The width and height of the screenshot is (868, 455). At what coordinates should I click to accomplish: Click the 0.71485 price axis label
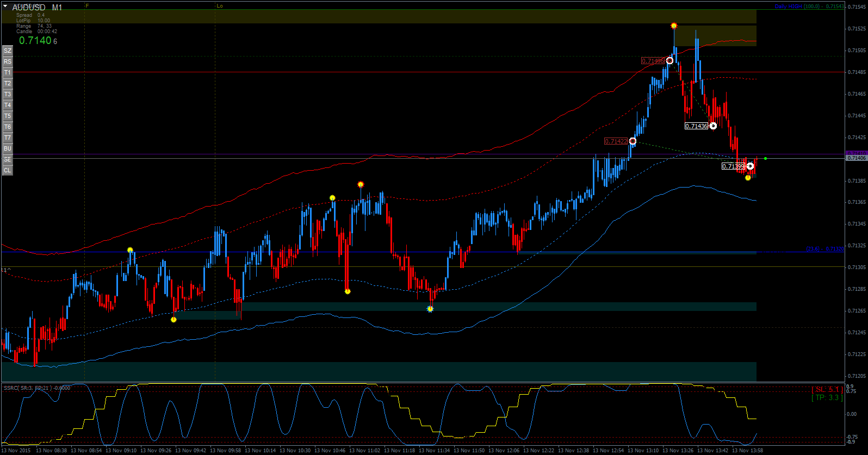(857, 72)
